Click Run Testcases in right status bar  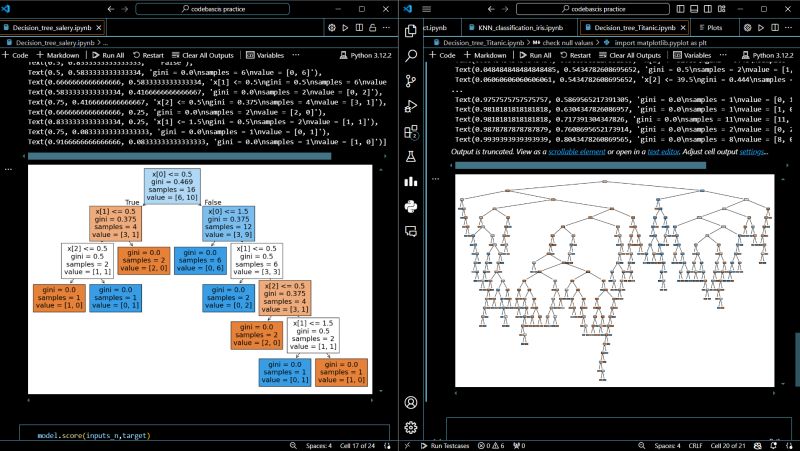tap(444, 445)
